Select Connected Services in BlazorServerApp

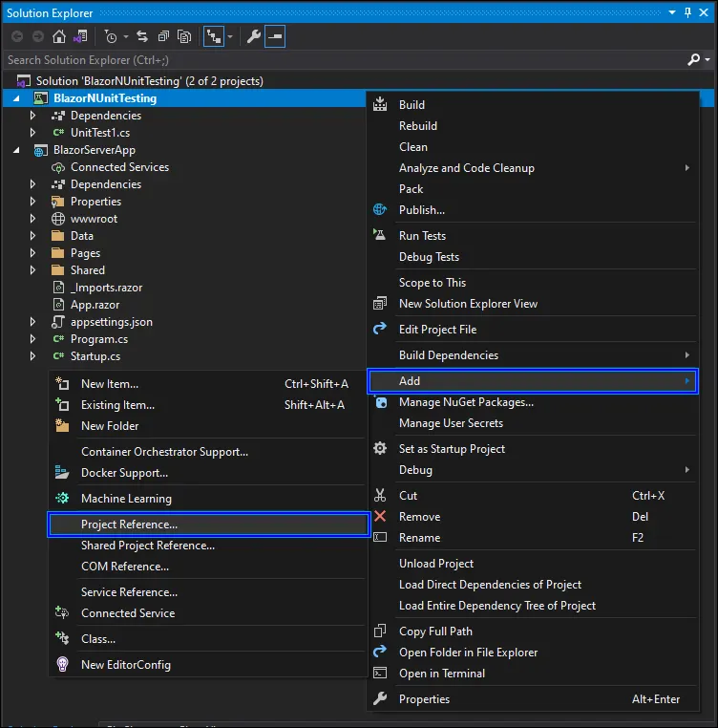[x=119, y=167]
